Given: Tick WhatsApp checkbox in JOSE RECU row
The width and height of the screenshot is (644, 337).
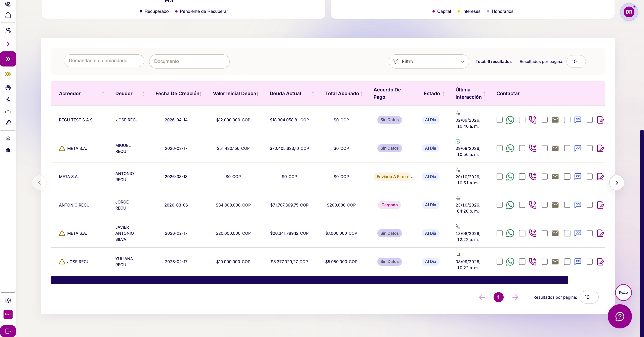Looking at the screenshot, I should tap(499, 120).
